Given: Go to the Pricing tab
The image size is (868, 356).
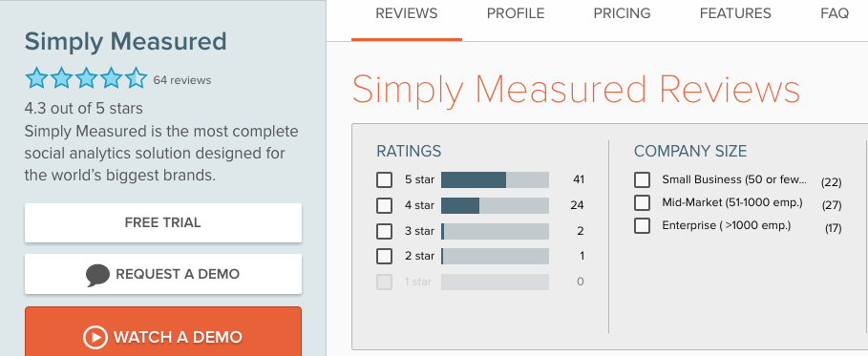Looking at the screenshot, I should coord(623,14).
